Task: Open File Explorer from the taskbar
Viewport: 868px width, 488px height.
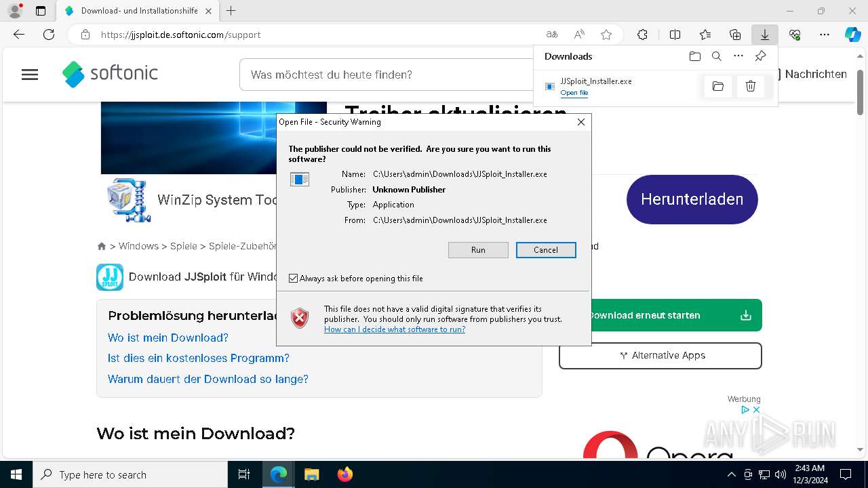Action: 311,474
